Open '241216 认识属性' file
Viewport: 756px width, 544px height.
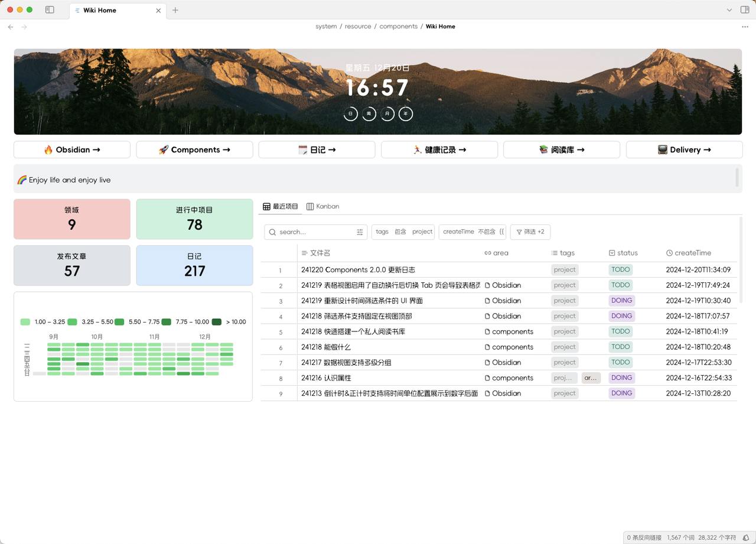click(x=326, y=377)
